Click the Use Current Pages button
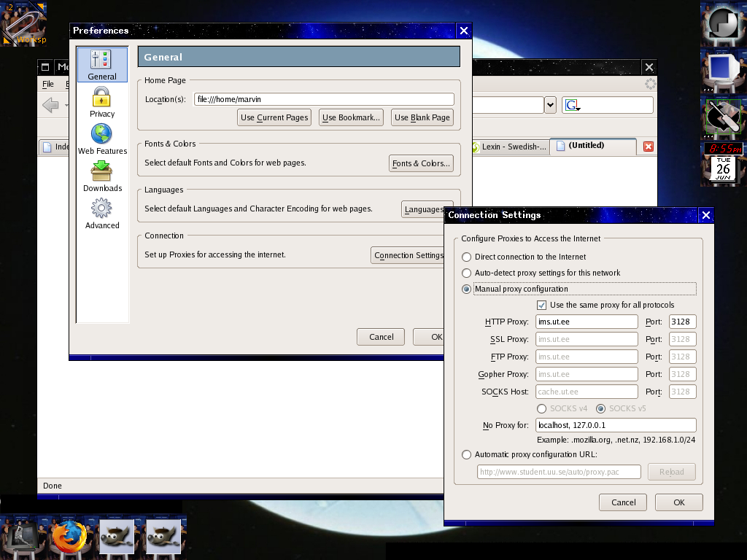Image resolution: width=747 pixels, height=560 pixels. point(275,117)
